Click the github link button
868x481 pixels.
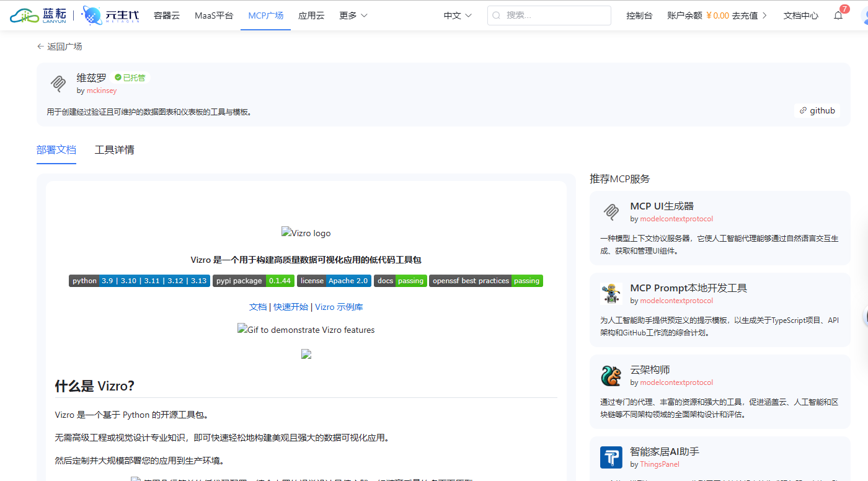click(817, 110)
